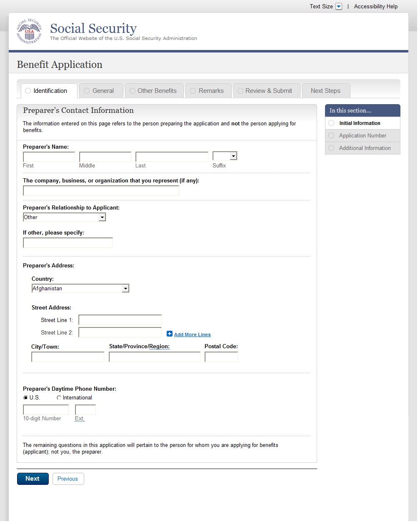This screenshot has height=524, width=420.
Task: Click the Identification tab status circle
Action: point(28,91)
